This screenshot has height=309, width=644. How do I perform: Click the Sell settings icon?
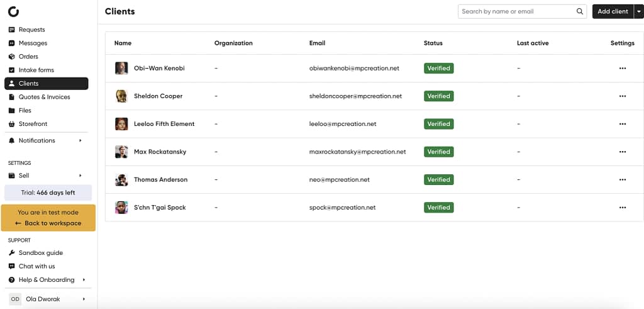(x=11, y=176)
